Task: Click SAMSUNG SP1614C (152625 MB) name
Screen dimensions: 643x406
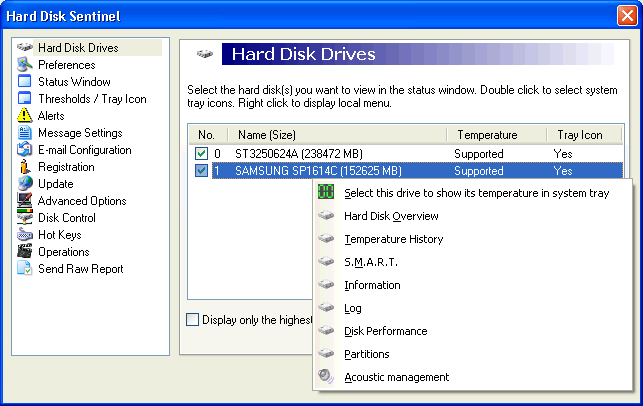Action: click(x=318, y=171)
